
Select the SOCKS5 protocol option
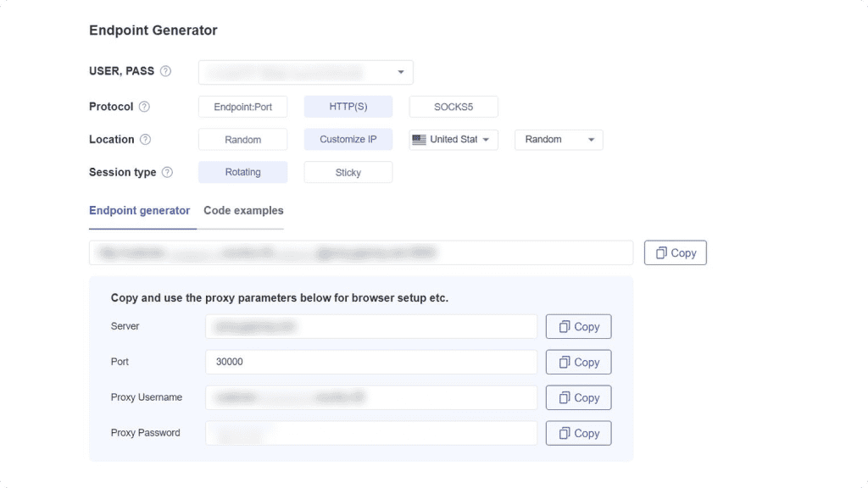[454, 106]
